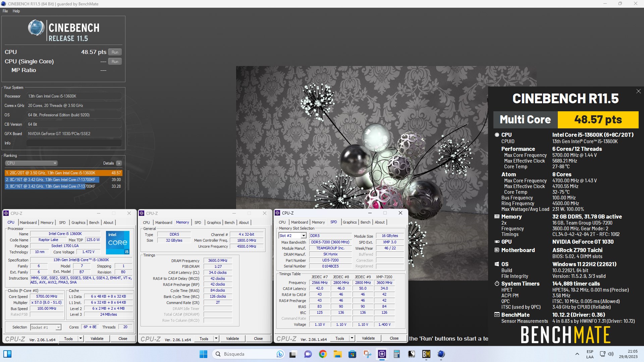The height and width of the screenshot is (362, 644).
Task: Open Task View from the taskbar
Action: coord(293,354)
